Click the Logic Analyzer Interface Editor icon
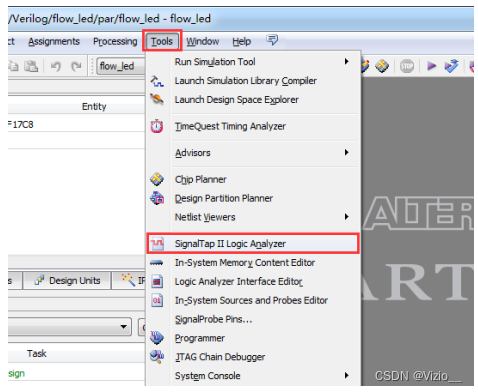The width and height of the screenshot is (478, 392). pos(157,282)
